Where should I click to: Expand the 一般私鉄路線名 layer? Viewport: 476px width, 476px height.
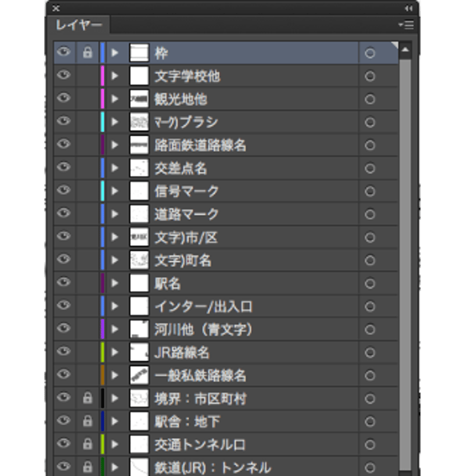(x=115, y=376)
